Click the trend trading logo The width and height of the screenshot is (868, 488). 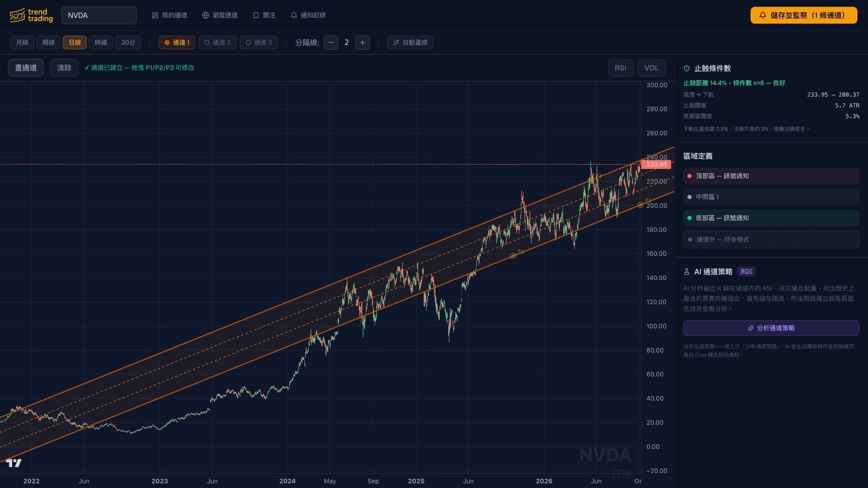31,15
